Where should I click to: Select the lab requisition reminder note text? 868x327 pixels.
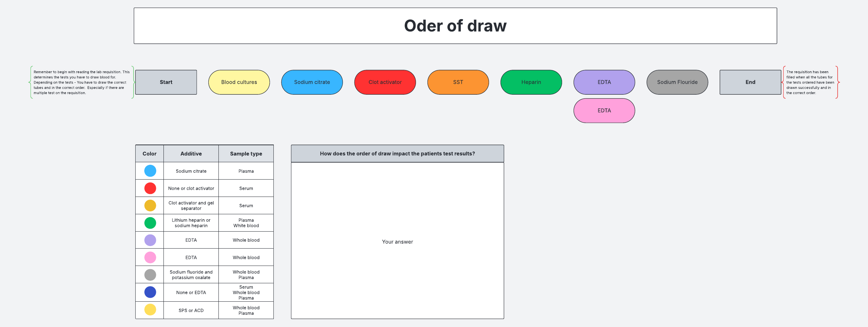click(81, 82)
